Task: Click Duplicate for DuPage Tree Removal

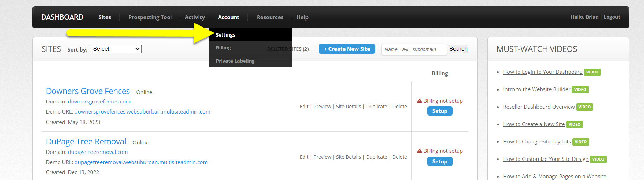Action: [377, 157]
